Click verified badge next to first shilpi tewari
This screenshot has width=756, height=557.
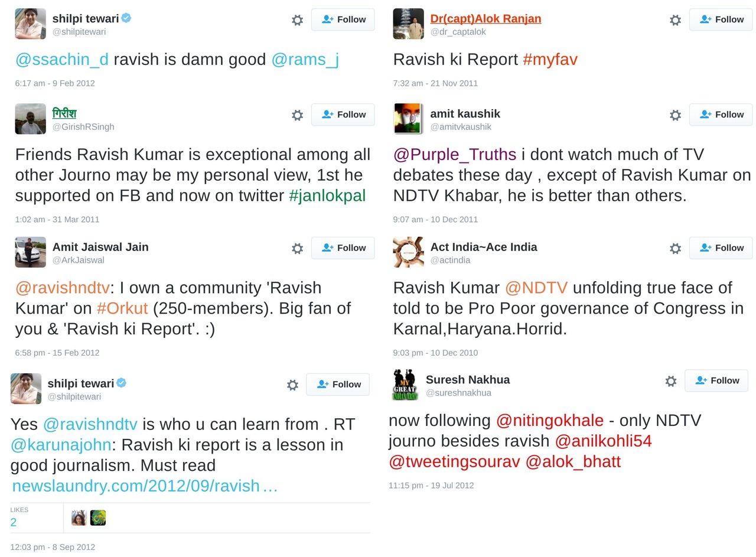pos(126,18)
